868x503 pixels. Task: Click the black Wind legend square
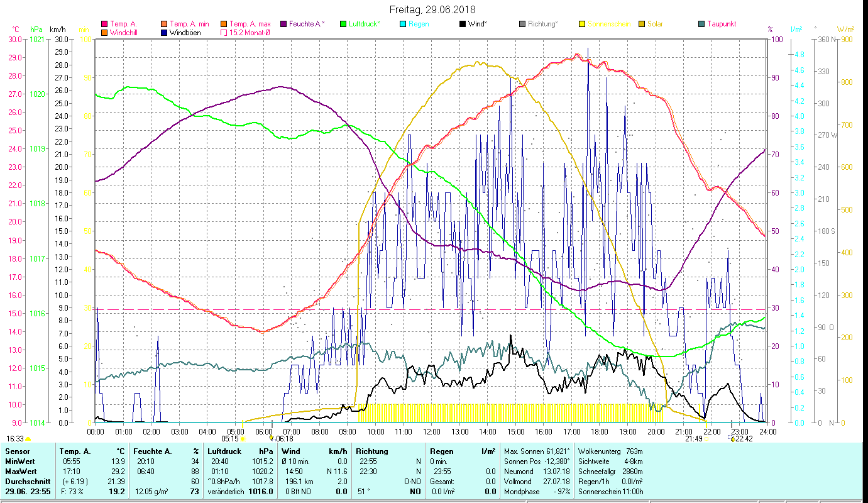[463, 24]
